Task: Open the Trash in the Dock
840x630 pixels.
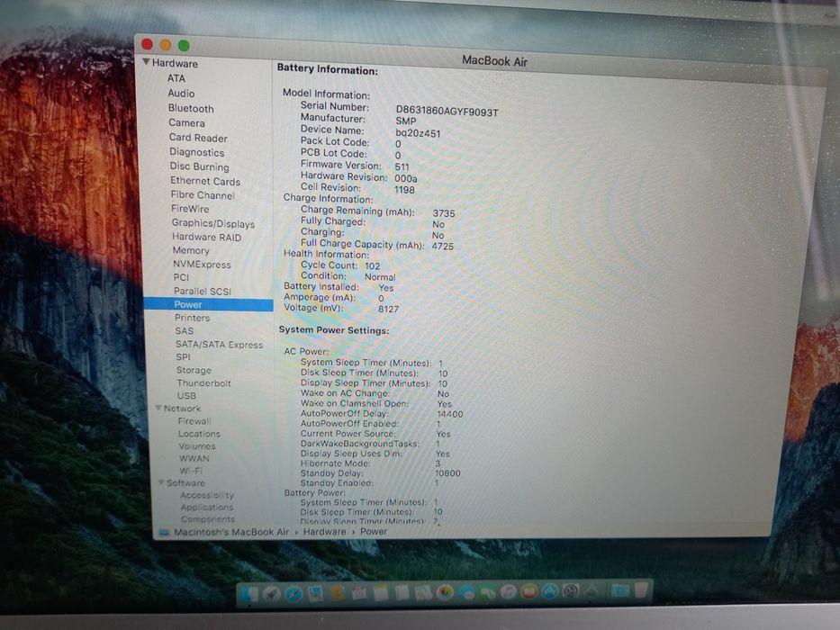Action: [x=641, y=589]
